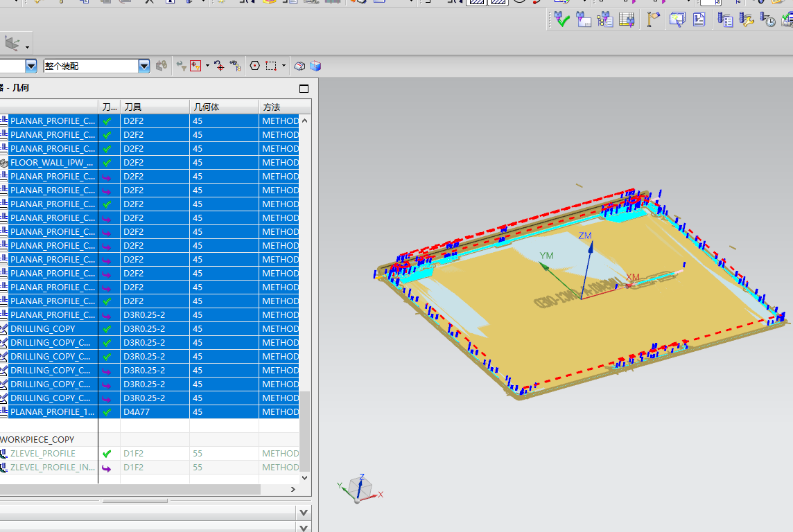The height and width of the screenshot is (532, 793).
Task: Click the navigator horizontal scrollbar right arrow
Action: (293, 490)
